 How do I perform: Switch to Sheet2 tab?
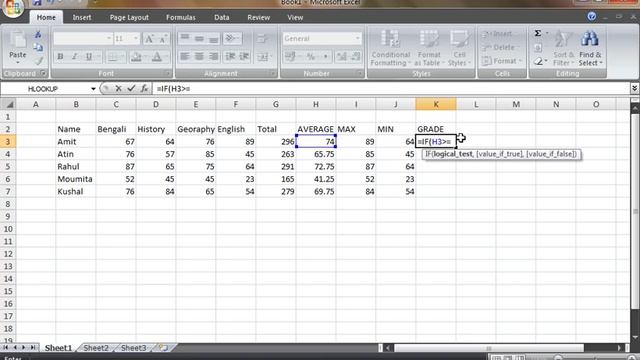pos(96,348)
